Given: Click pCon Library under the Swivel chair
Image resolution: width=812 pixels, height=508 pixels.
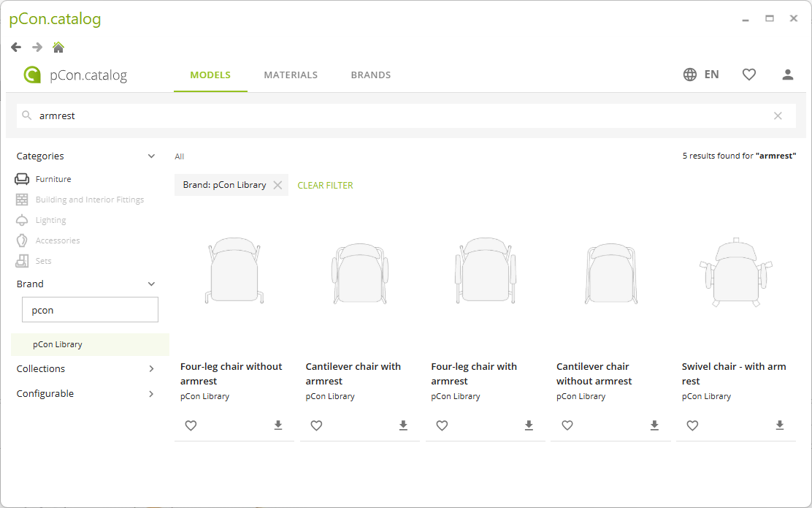Looking at the screenshot, I should click(x=706, y=397).
